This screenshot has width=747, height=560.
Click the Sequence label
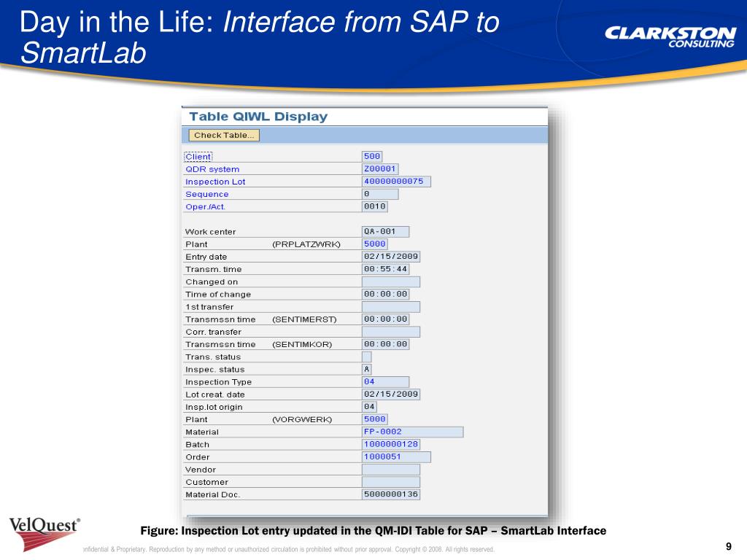pyautogui.click(x=206, y=194)
